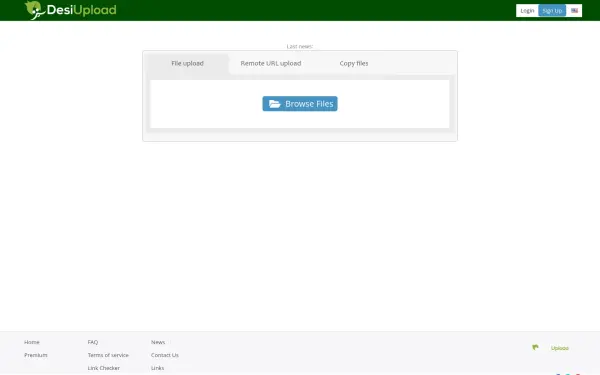The height and width of the screenshot is (375, 600).
Task: Switch to the File upload tab
Action: 187,64
